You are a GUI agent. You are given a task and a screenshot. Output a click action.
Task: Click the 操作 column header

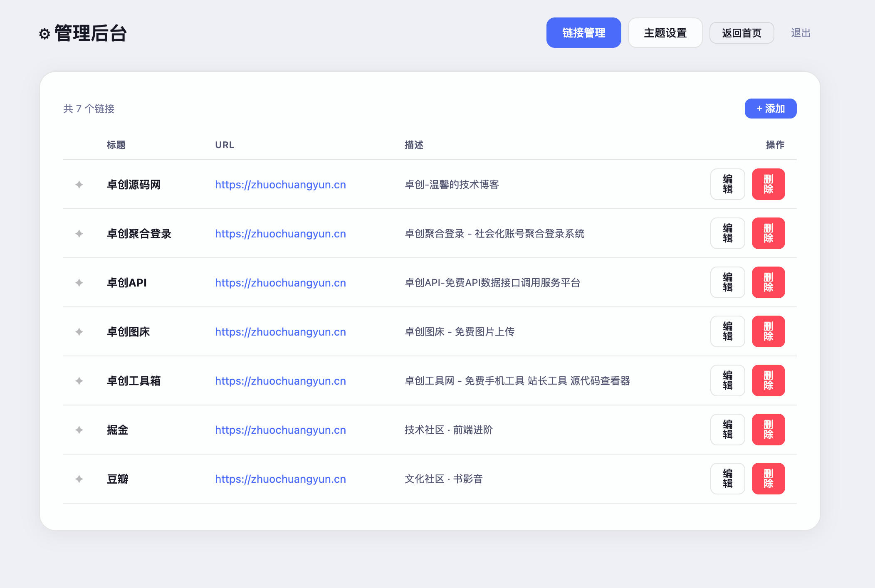pos(775,145)
